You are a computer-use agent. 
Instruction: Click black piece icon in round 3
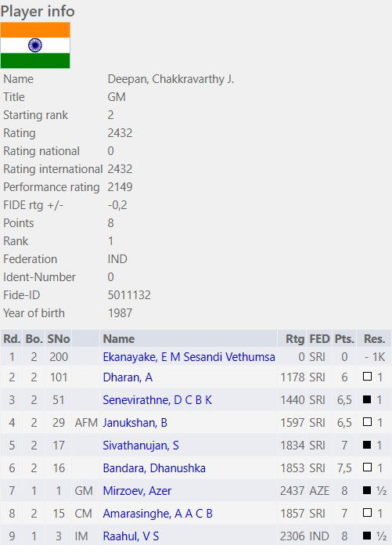[x=367, y=399]
